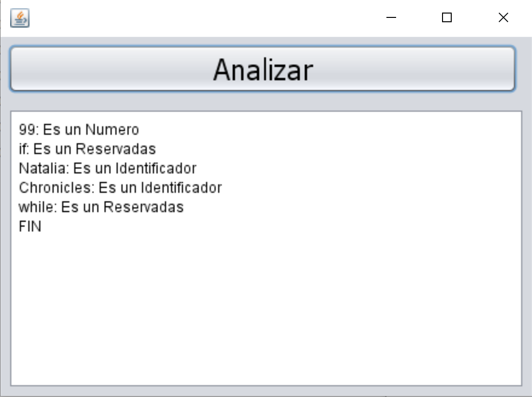This screenshot has height=397, width=532.
Task: Select line 'while: Es un Reservadas'
Action: (101, 207)
